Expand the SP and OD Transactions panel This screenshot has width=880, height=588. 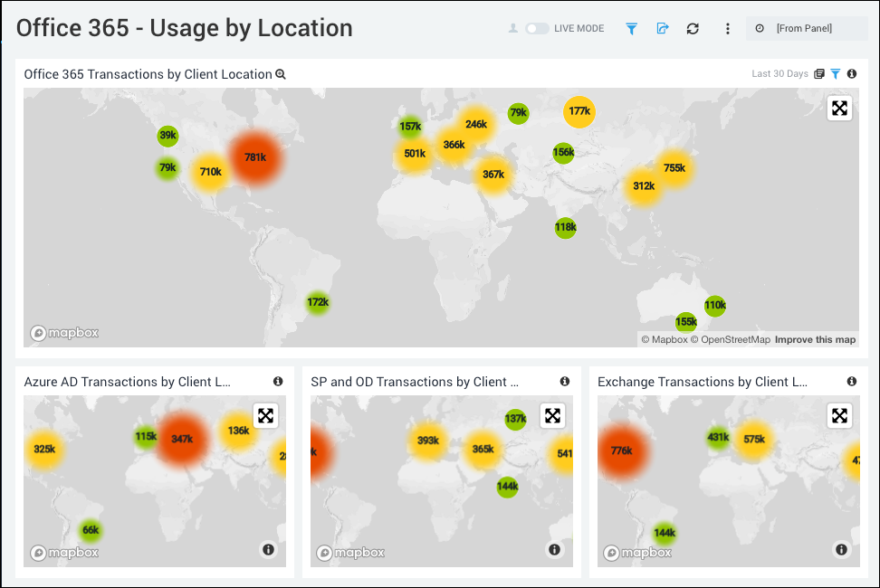point(553,415)
